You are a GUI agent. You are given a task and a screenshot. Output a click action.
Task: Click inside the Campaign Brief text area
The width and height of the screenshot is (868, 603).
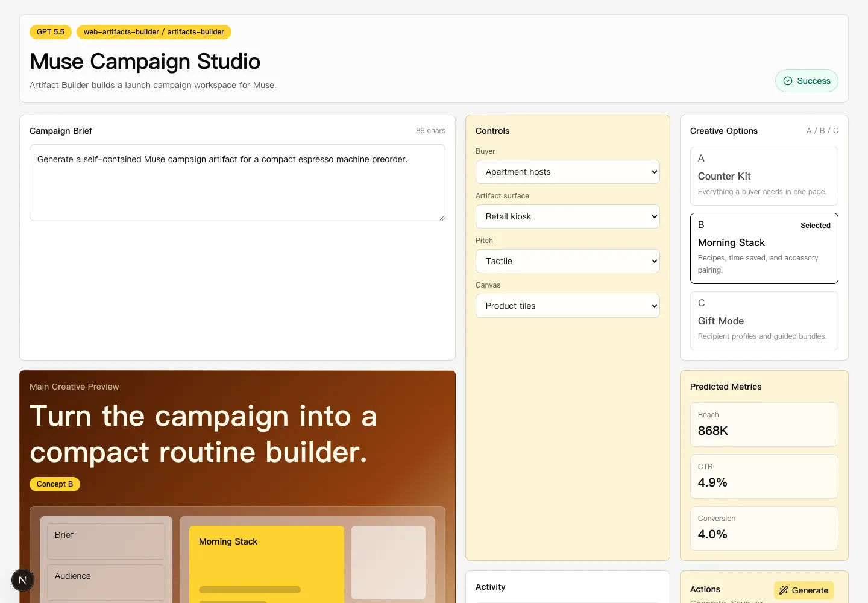tap(237, 183)
